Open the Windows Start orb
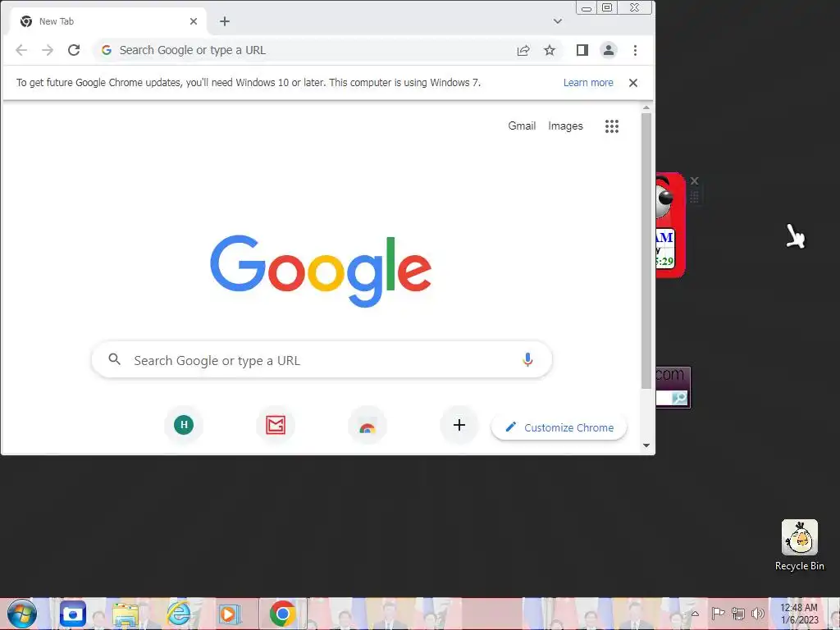This screenshot has height=630, width=840. coord(22,614)
